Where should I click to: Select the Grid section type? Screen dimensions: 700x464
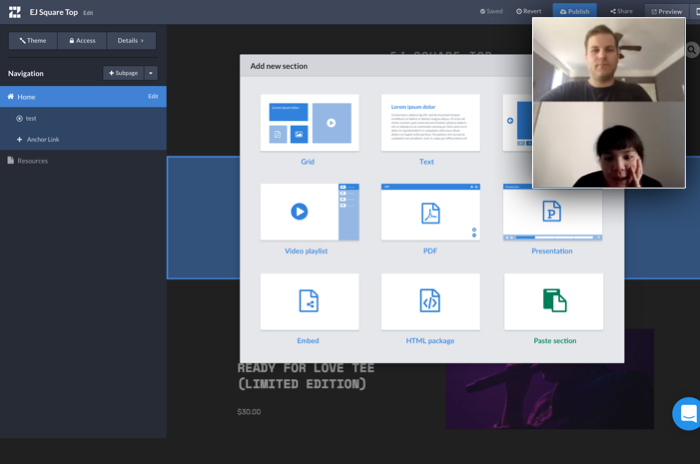(308, 123)
